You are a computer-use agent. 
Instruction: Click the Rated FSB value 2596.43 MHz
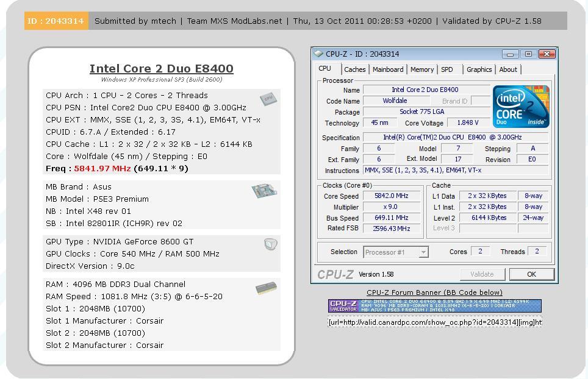(392, 228)
